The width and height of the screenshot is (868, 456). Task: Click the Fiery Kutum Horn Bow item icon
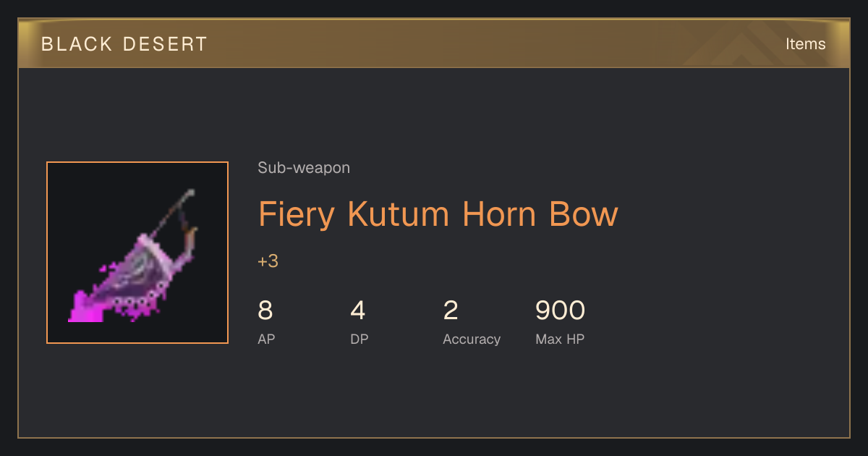click(x=137, y=253)
